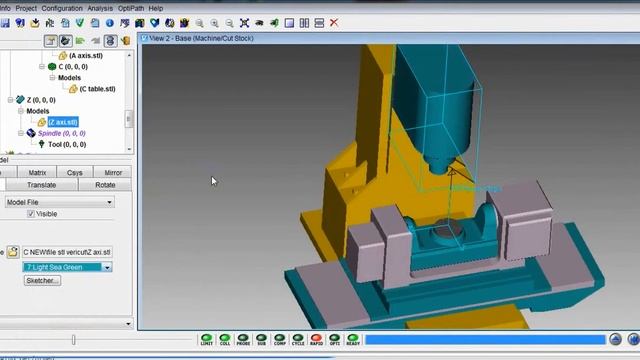Toggle the first framed button above project tree
Image resolution: width=640 pixels, height=360 pixels.
click(x=51, y=41)
